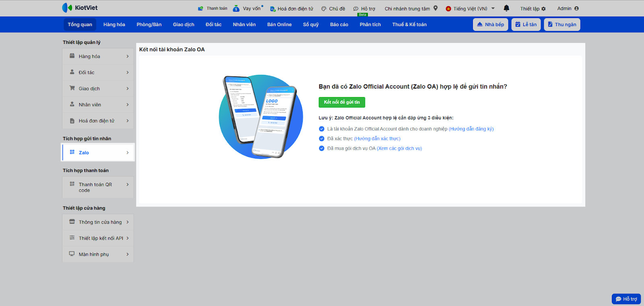Click the Thanh toán payment icon
This screenshot has height=306, width=644.
[x=201, y=8]
